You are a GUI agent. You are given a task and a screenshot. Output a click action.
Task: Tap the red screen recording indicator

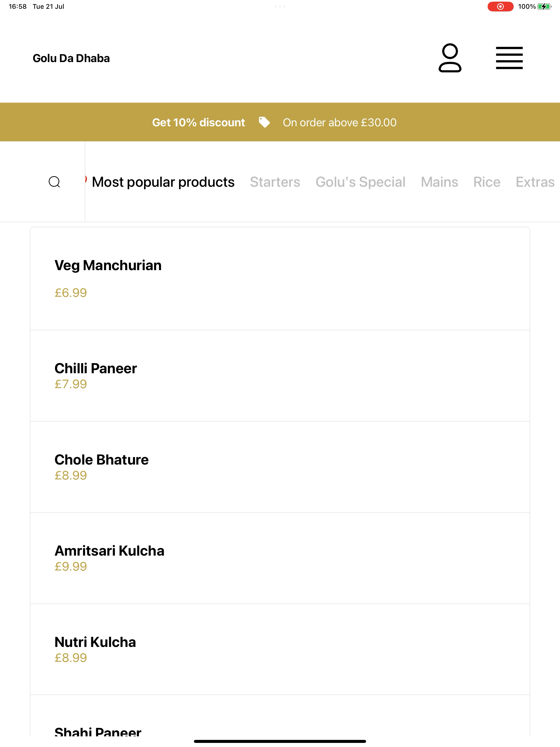point(500,6)
